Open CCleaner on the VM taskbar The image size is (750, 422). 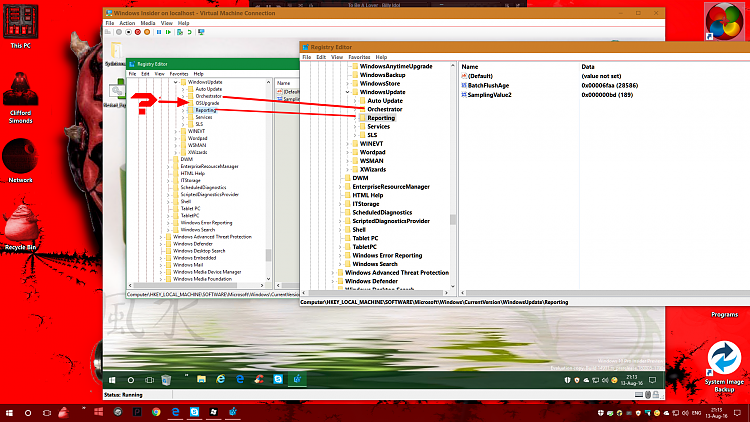pos(259,379)
